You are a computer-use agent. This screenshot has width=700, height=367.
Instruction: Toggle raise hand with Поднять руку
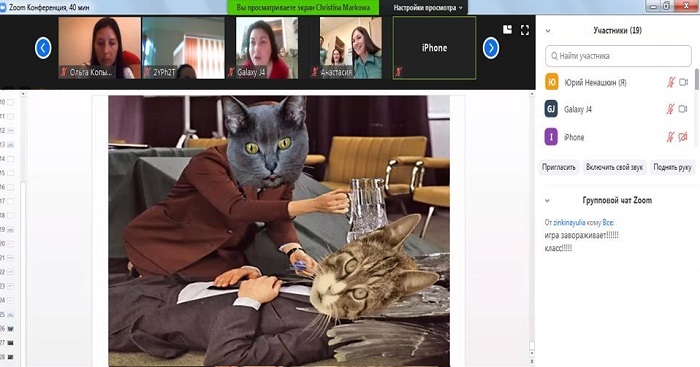coord(672,167)
